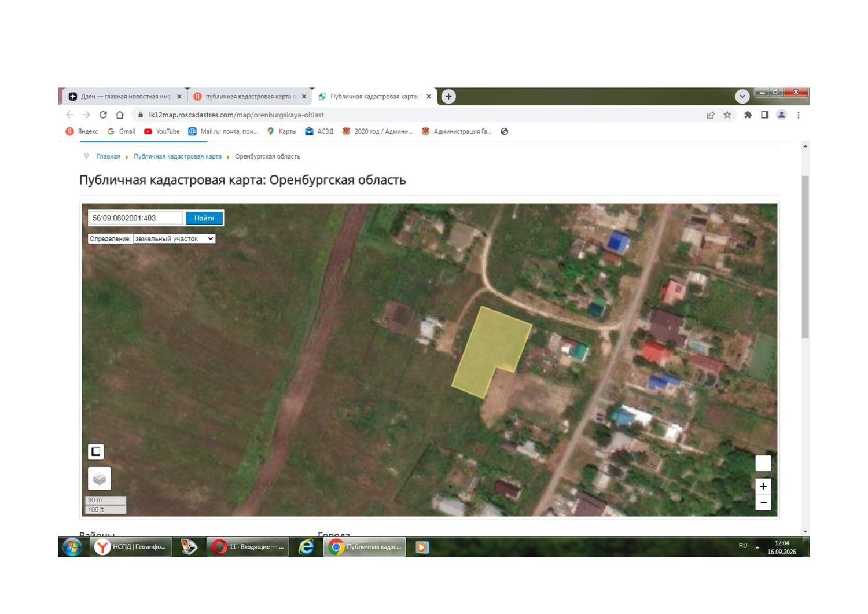This screenshot has height=614, width=868.
Task: Open Публичная кадастровая карта breadcrumb link
Action: point(178,156)
